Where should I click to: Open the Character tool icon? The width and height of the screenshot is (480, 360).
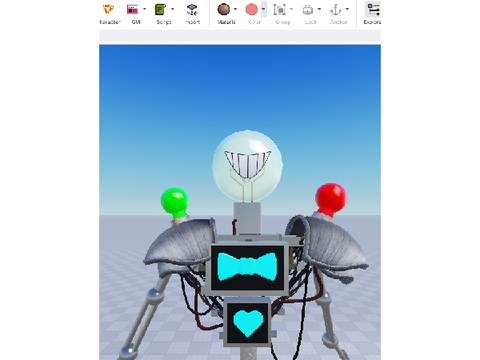(108, 10)
